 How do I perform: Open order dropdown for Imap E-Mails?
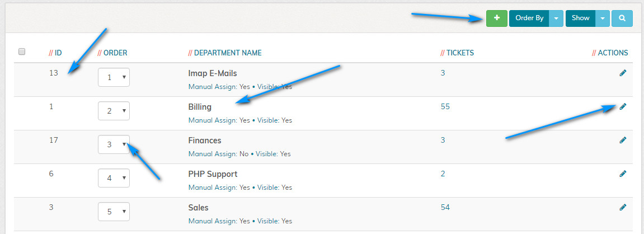114,78
